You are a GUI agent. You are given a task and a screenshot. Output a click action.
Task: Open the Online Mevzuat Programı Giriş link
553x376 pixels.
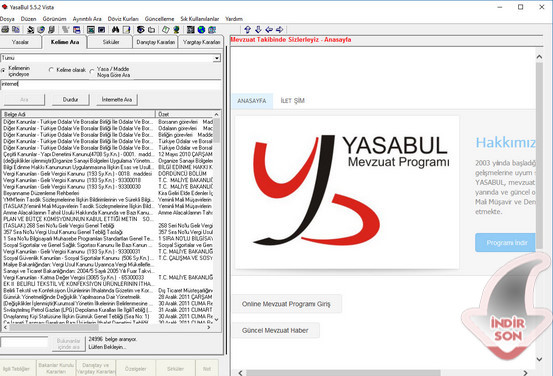[286, 304]
